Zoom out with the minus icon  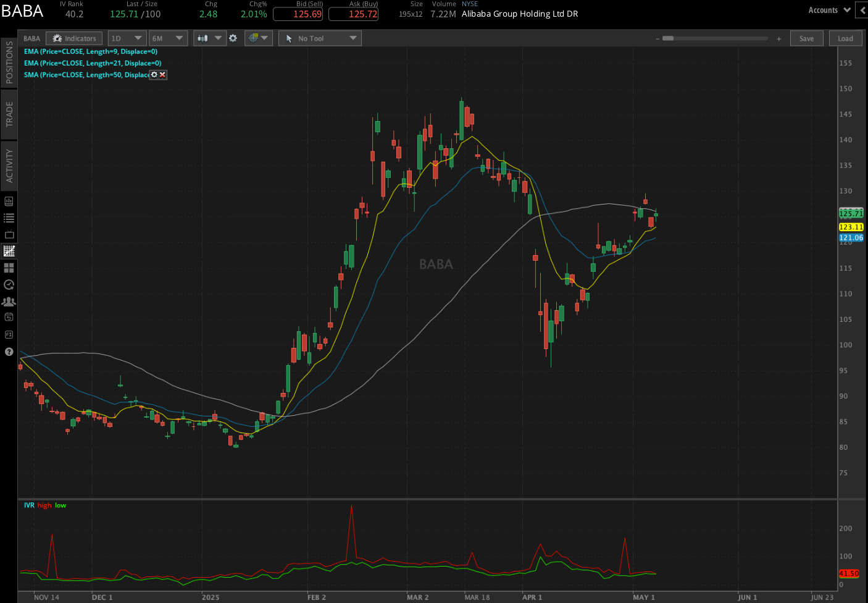coord(657,39)
